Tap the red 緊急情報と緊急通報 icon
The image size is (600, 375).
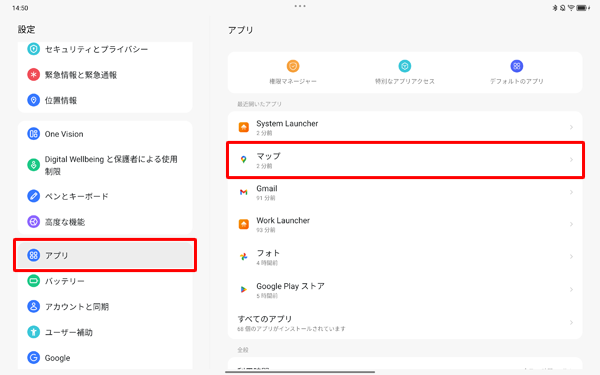pyautogui.click(x=34, y=75)
